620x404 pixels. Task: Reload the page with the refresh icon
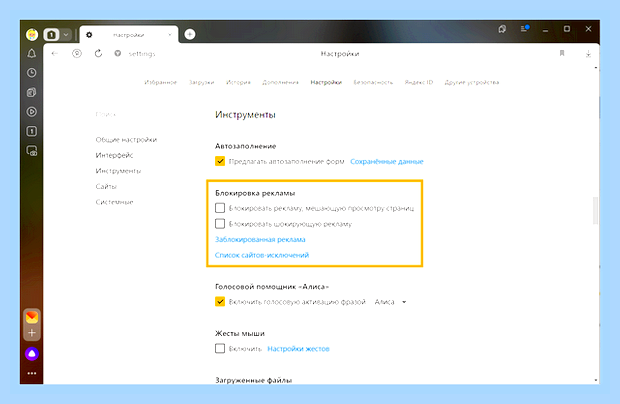(98, 53)
